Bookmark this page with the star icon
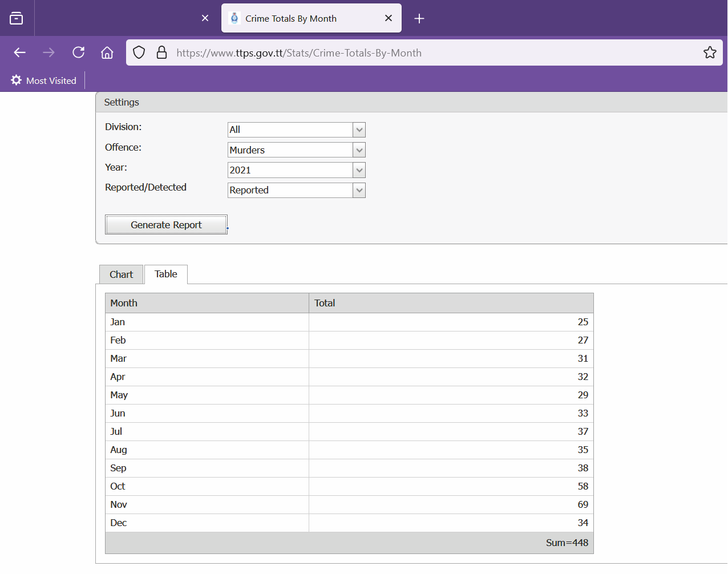This screenshot has height=574, width=728. [710, 52]
